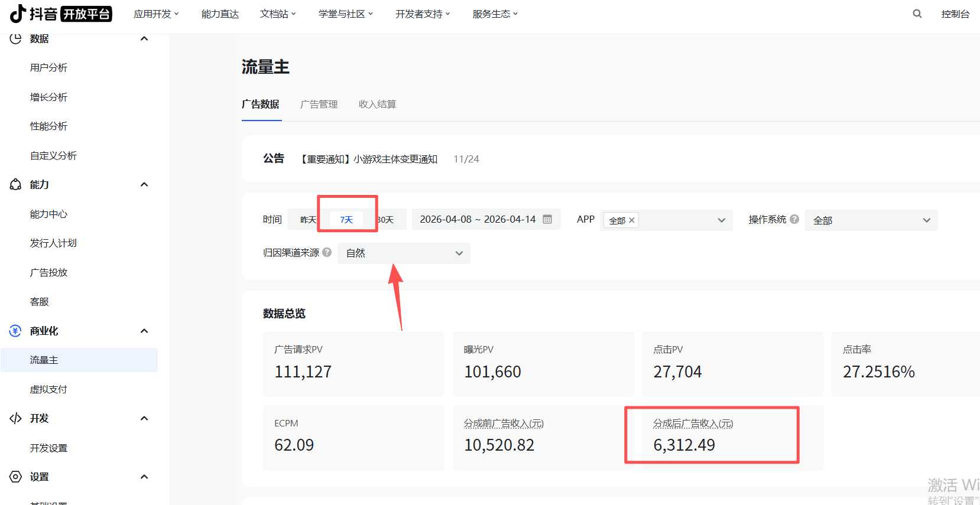This screenshot has height=505, width=980.
Task: Click the 商业化 yuan sidebar icon
Action: (15, 331)
